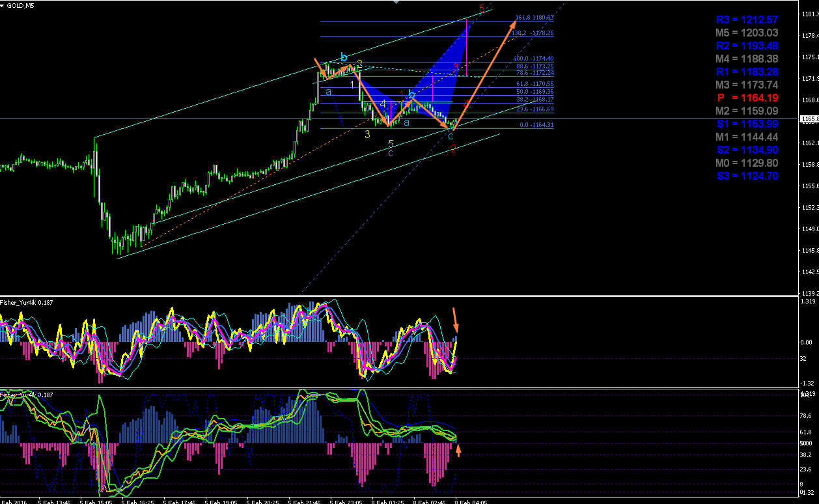The width and height of the screenshot is (819, 504).
Task: Select the R2 = 1193.48 pivot label
Action: click(747, 46)
